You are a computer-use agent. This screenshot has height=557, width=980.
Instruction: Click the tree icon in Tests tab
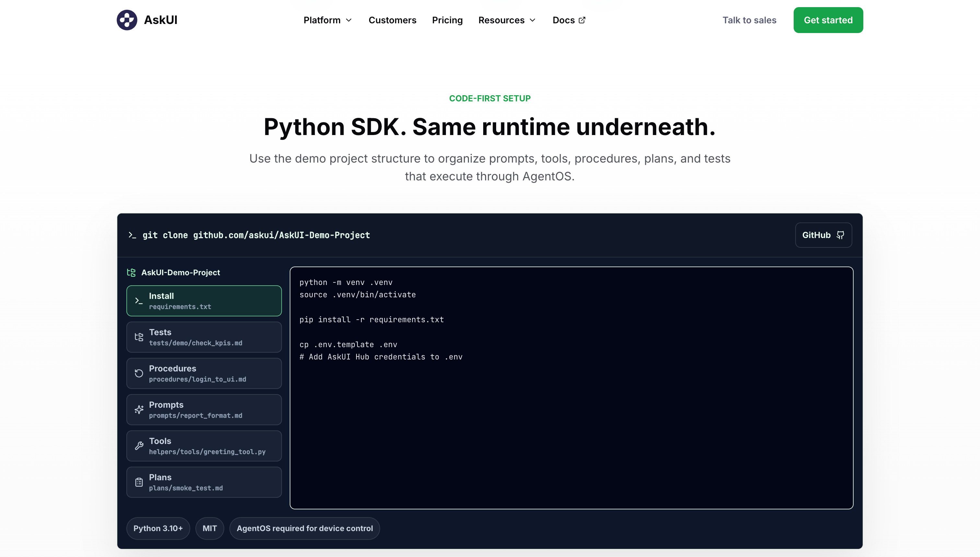click(139, 337)
